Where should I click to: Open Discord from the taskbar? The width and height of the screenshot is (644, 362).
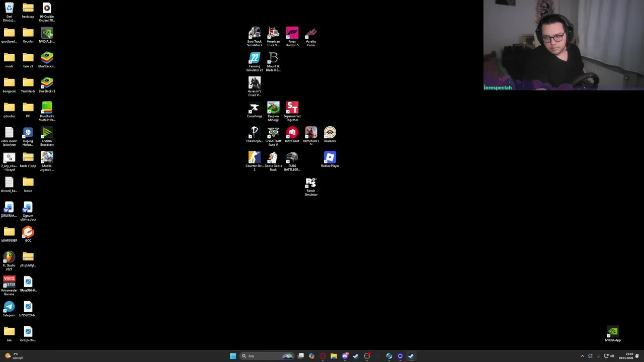[x=345, y=356]
